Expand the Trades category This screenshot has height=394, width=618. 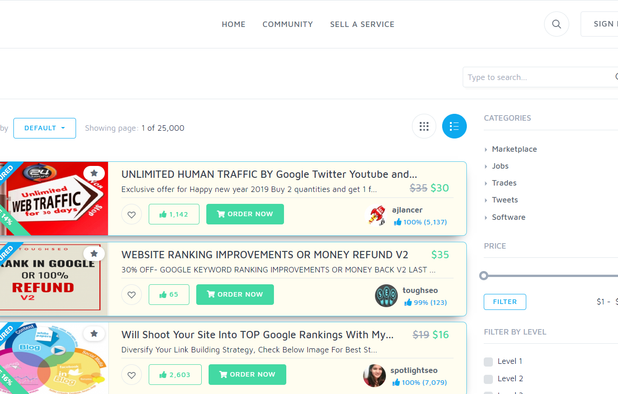(504, 183)
